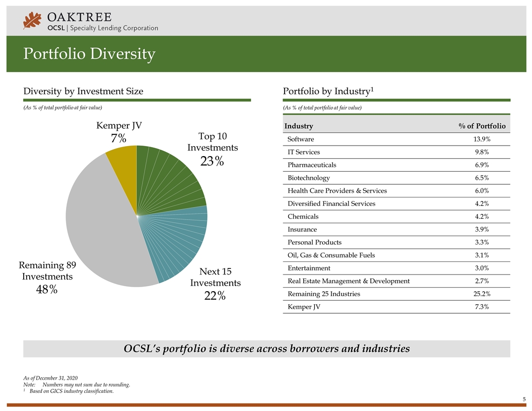Select the Software row in industry table
Screen dimensions: 532x411
396,139
